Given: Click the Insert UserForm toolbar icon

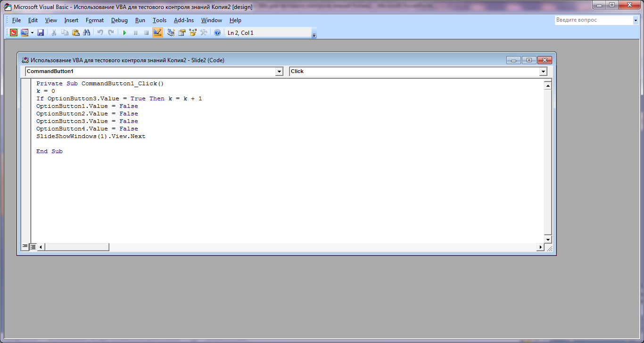Looking at the screenshot, I should click(24, 33).
